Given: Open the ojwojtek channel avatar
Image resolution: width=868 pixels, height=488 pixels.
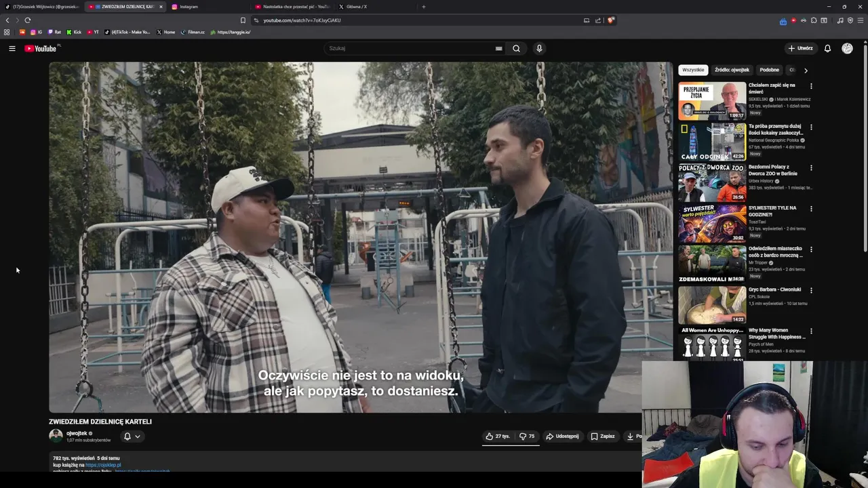Looking at the screenshot, I should point(56,436).
